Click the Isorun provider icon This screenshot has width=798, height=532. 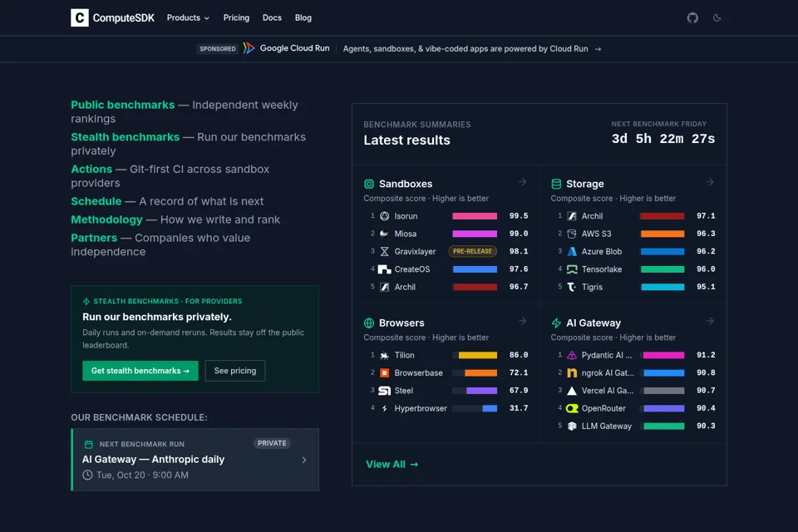click(385, 216)
